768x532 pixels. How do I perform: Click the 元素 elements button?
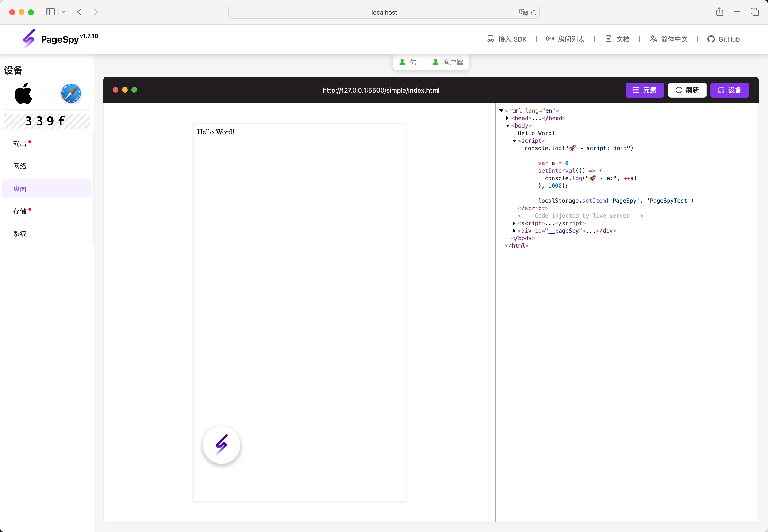[645, 90]
